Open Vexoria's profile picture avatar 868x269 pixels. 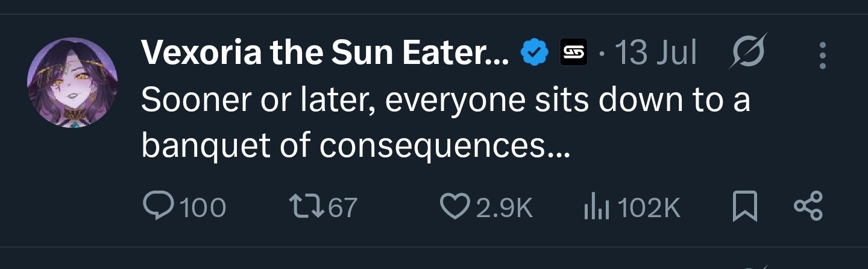pos(72,83)
